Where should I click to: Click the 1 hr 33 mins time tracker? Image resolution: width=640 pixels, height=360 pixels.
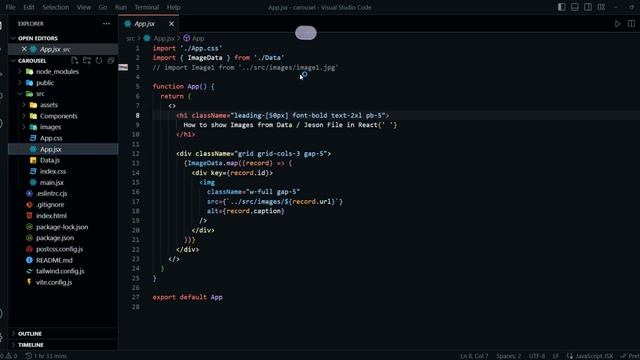coord(46,356)
